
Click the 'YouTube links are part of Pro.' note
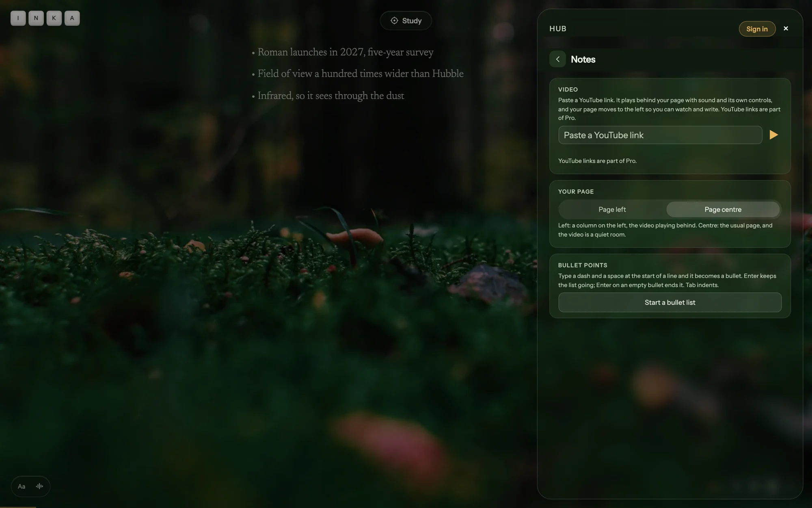coord(597,161)
